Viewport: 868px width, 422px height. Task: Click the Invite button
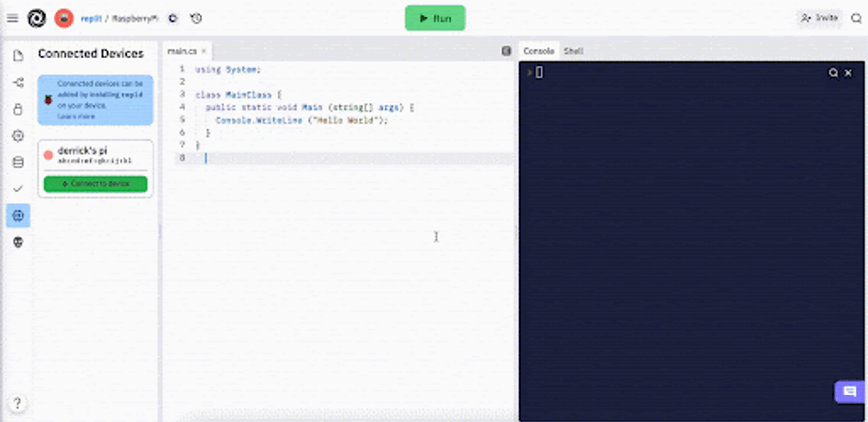[819, 18]
